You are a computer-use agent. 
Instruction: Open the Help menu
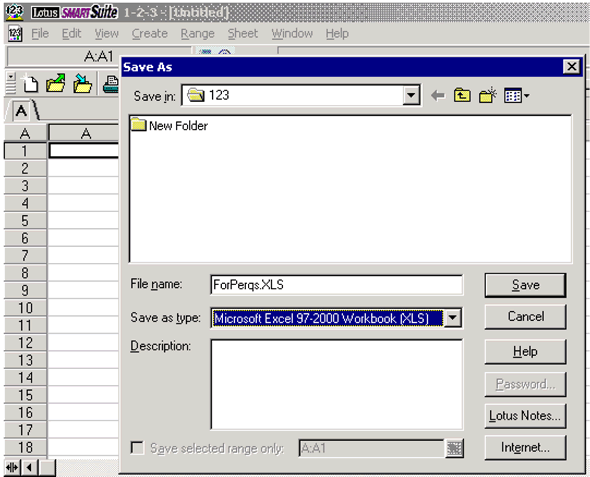coord(337,33)
